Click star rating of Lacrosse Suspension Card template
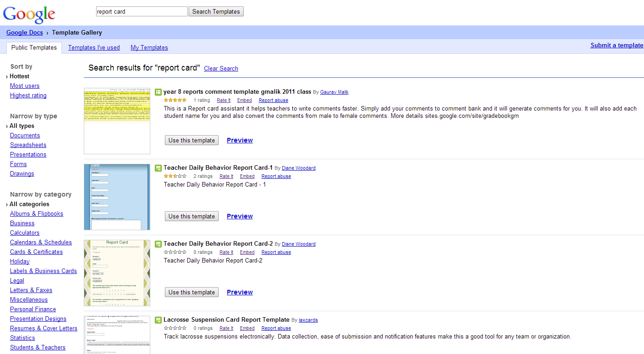Viewport: 644px width, 354px height. coord(175,328)
